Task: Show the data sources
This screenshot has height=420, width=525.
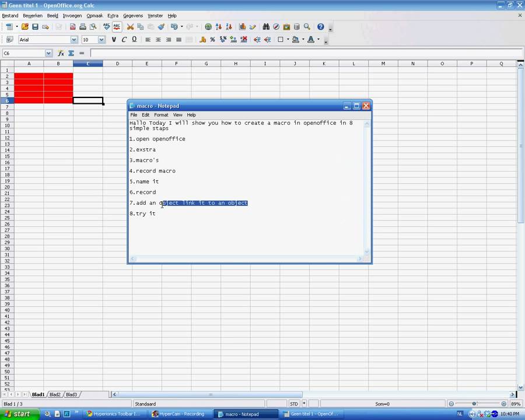Action: point(297,27)
